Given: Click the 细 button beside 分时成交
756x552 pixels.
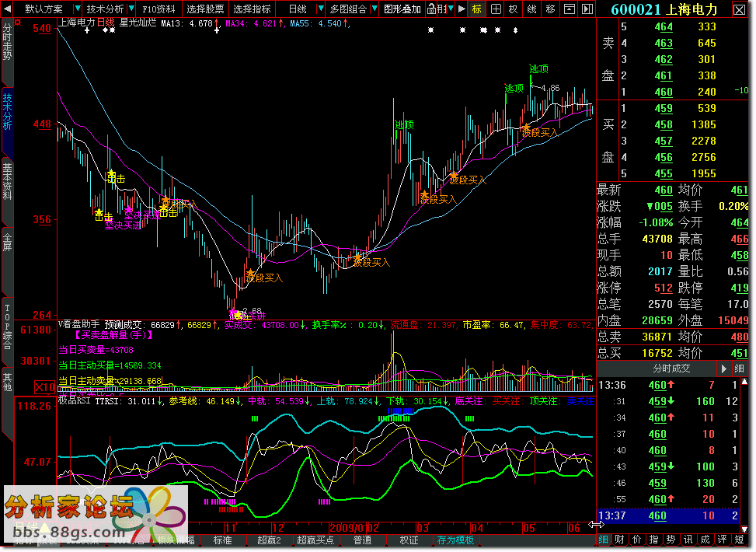Looking at the screenshot, I should (739, 369).
